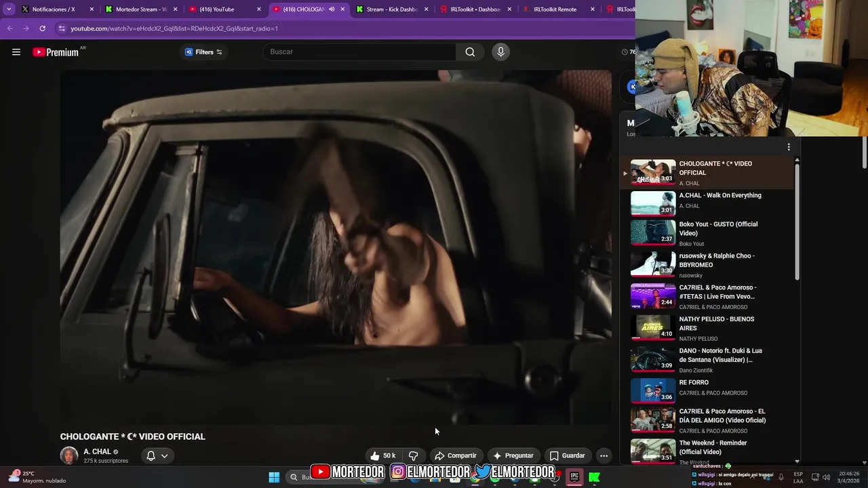Viewport: 868px width, 488px height.
Task: Open A. CHAL channel avatar
Action: coord(68,455)
